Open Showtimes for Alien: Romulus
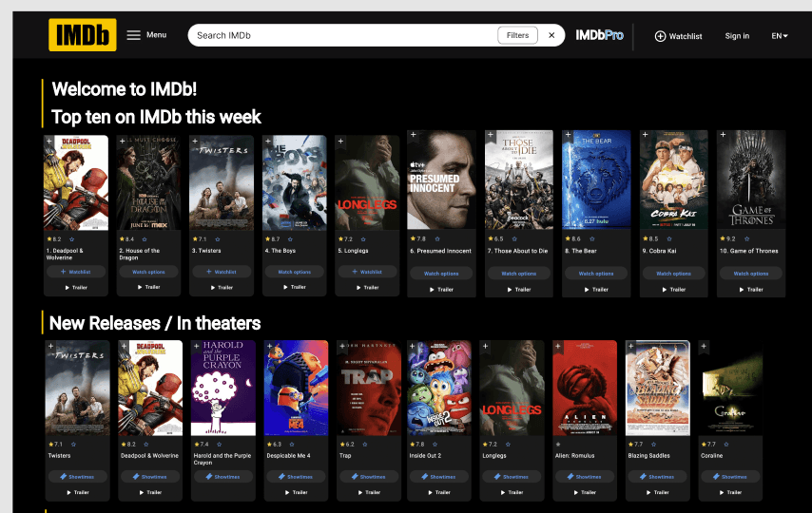Screen dimensions: 812x513 click(x=585, y=476)
